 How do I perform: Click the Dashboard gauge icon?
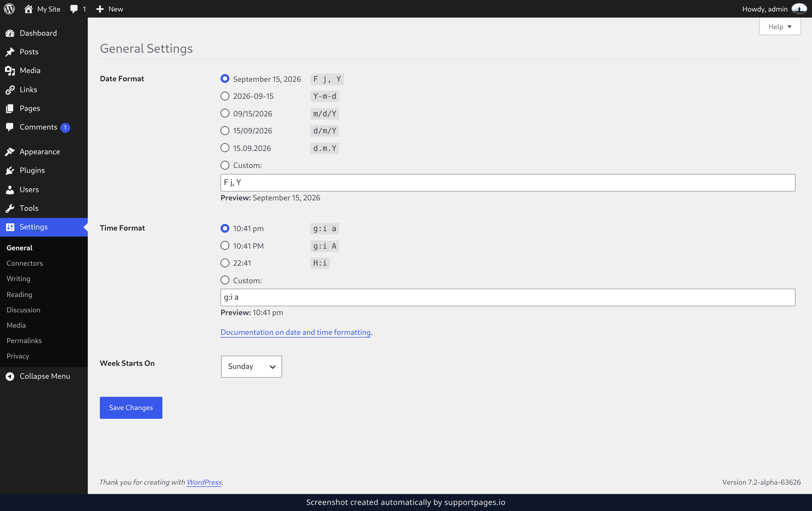pos(10,33)
